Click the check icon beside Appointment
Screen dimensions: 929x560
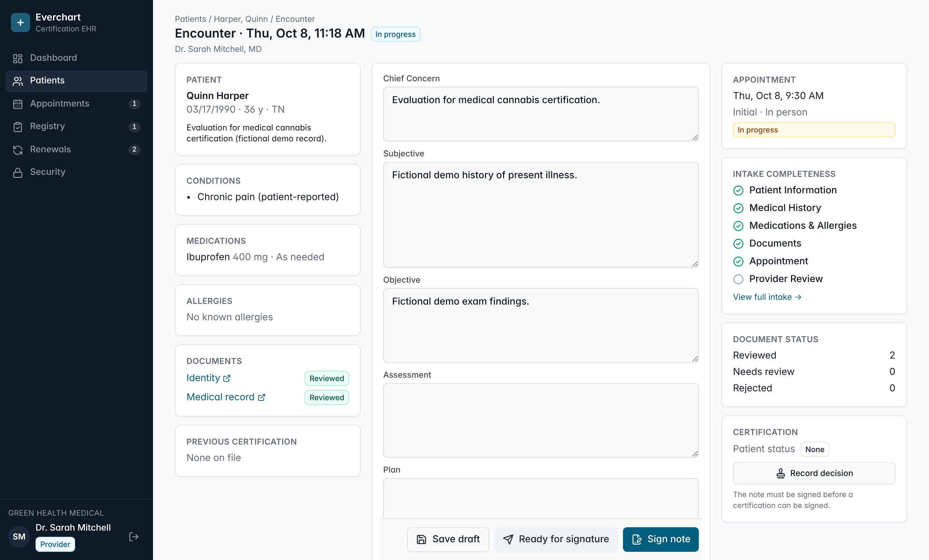738,262
